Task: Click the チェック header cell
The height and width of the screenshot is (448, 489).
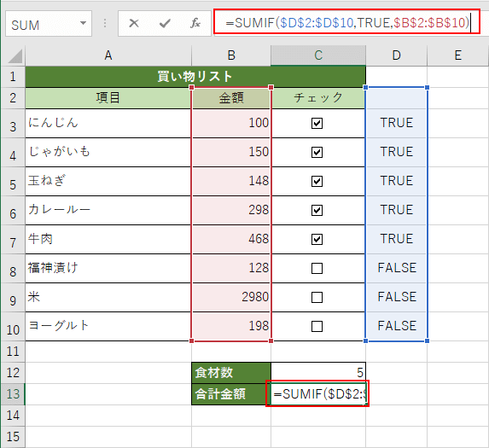Action: click(x=318, y=98)
